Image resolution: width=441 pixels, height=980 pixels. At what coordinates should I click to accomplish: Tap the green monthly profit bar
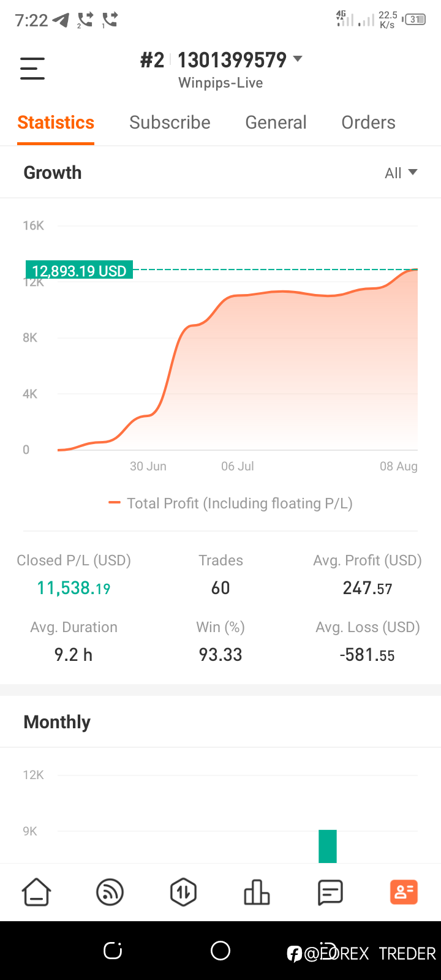point(328,846)
